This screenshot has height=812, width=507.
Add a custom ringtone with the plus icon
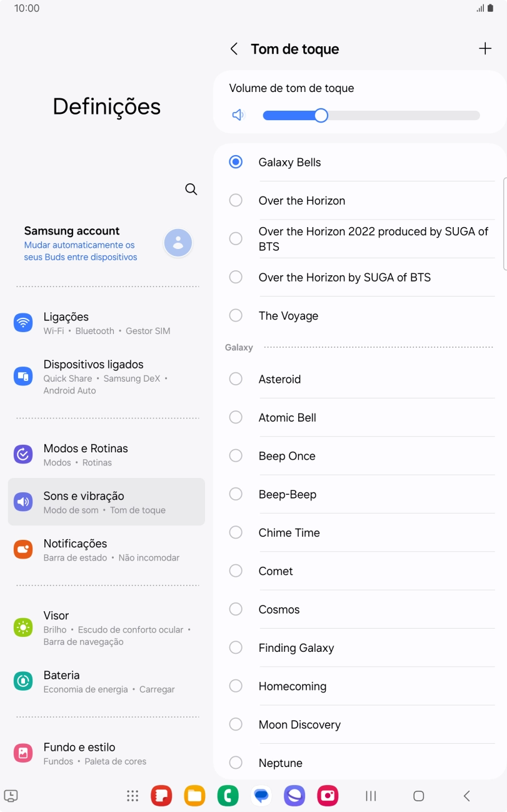(x=485, y=49)
